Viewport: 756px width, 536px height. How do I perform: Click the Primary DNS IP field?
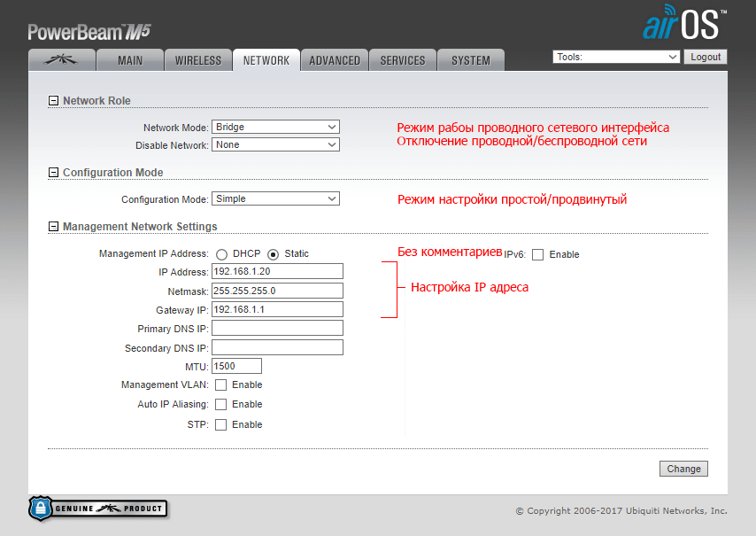277,329
